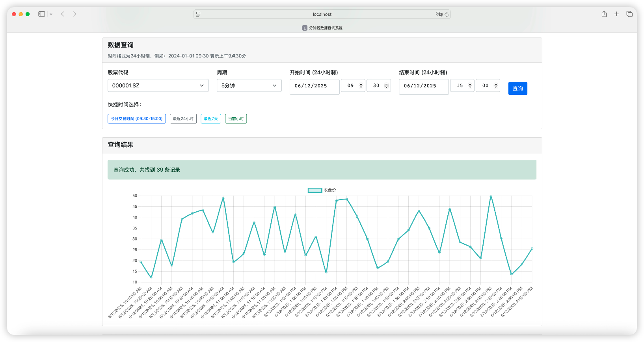Select the 最近24小时 shortcut
Screen dimensions: 644x342
183,118
